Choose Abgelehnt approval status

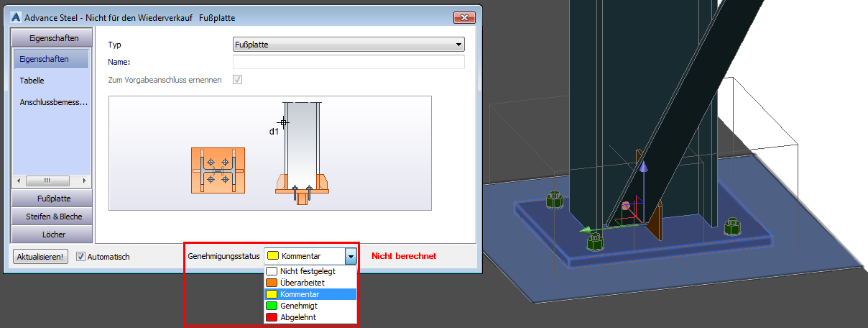point(310,317)
